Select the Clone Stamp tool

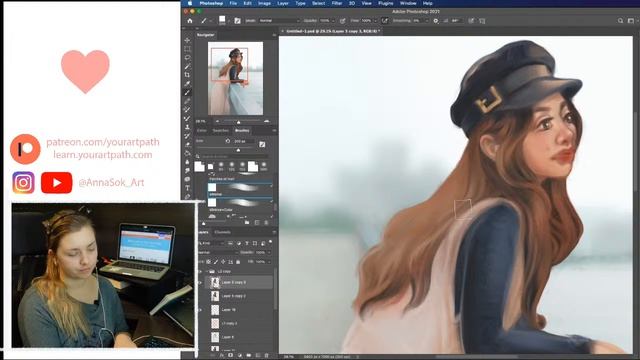[187, 127]
